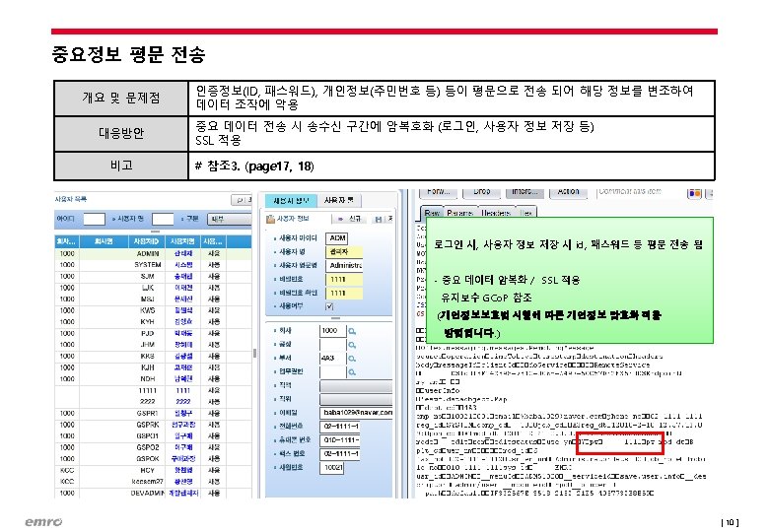Click the 신규 button
This screenshot has width=769, height=532.
click(x=350, y=219)
